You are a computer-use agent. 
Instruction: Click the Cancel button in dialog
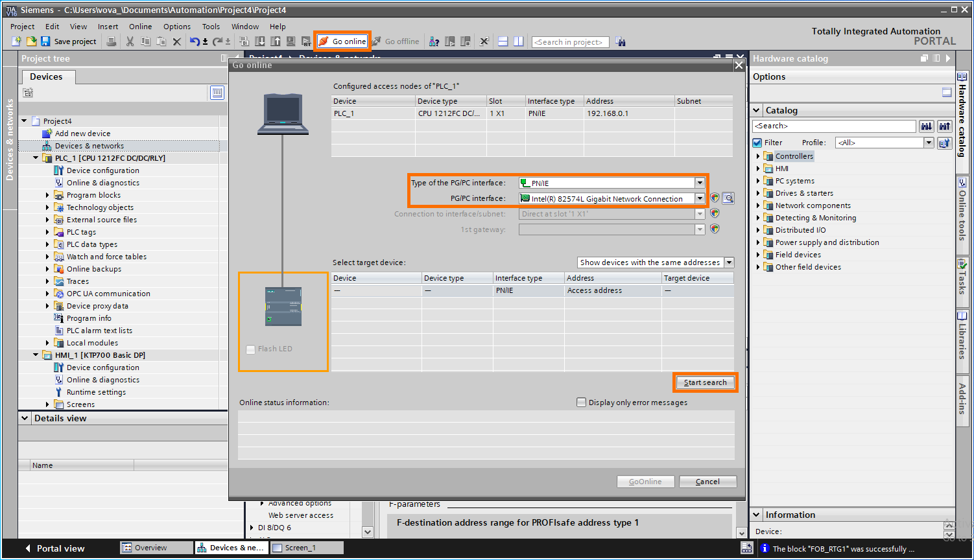click(x=707, y=482)
